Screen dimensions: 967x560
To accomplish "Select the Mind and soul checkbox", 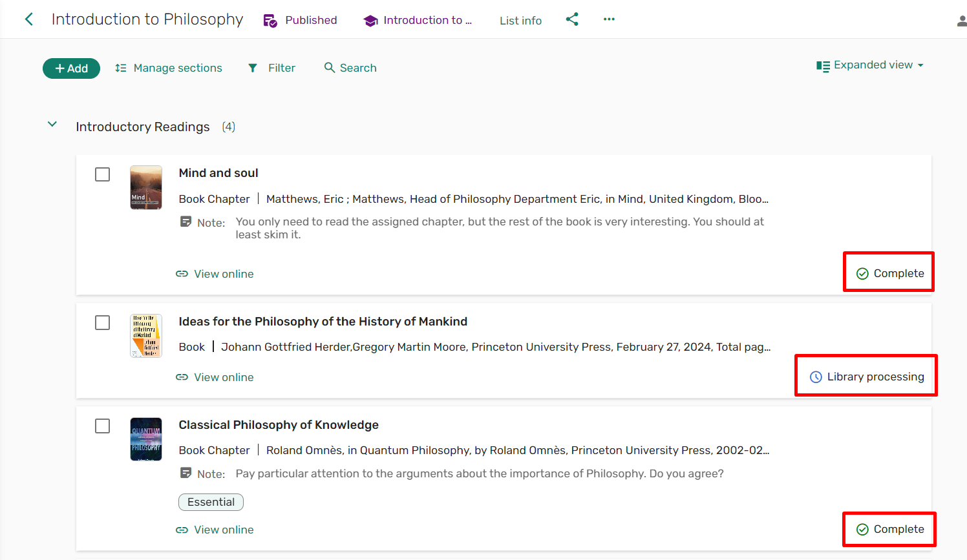I will point(102,174).
